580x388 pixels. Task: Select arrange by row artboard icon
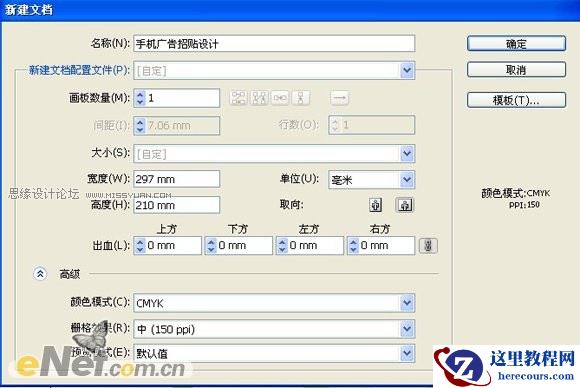click(x=280, y=98)
